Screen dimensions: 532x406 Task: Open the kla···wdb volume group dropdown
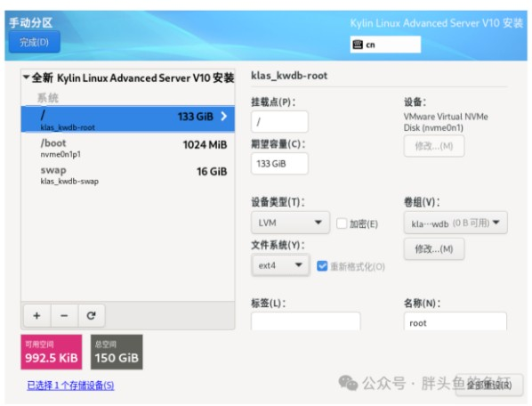tap(455, 223)
